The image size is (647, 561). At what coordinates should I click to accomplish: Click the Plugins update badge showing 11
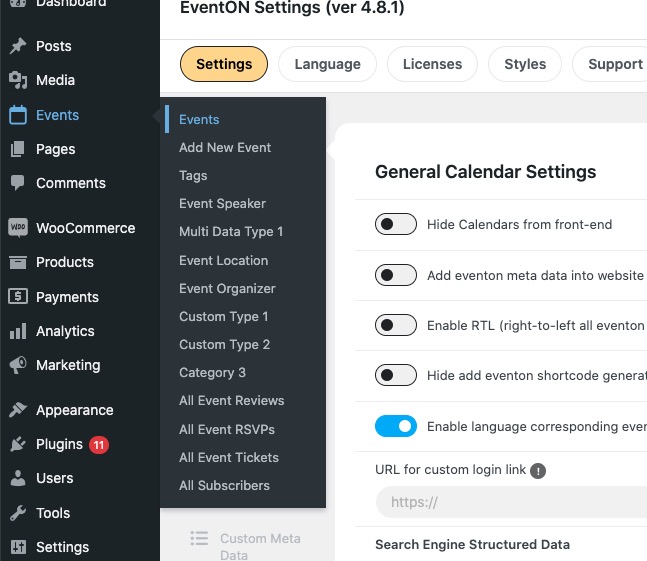pyautogui.click(x=99, y=445)
